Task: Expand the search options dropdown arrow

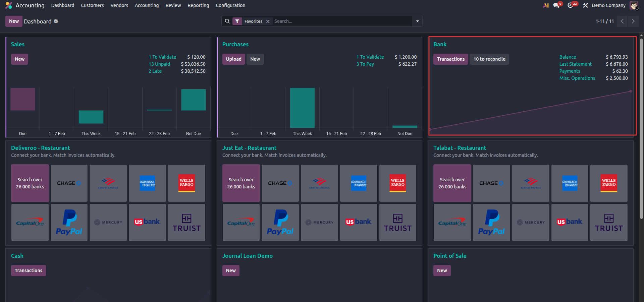Action: pyautogui.click(x=417, y=21)
